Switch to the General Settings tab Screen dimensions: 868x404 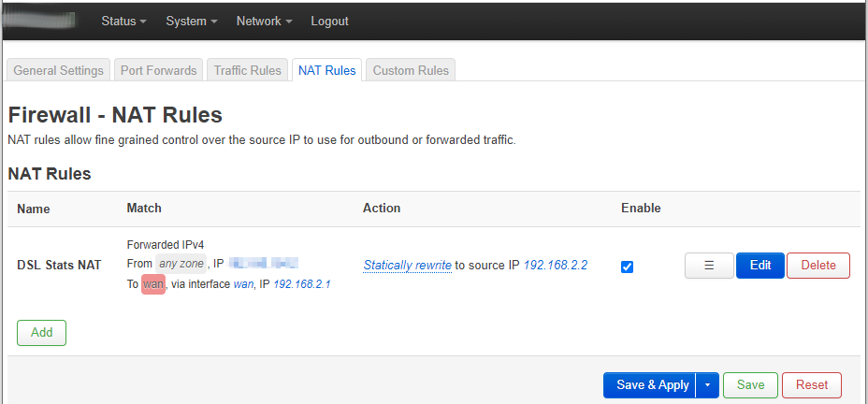click(x=58, y=70)
